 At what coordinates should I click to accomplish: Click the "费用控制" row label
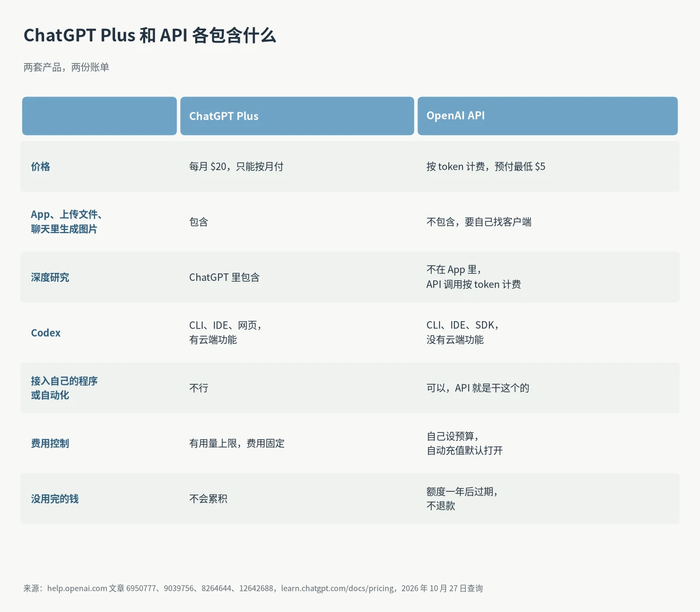click(50, 444)
